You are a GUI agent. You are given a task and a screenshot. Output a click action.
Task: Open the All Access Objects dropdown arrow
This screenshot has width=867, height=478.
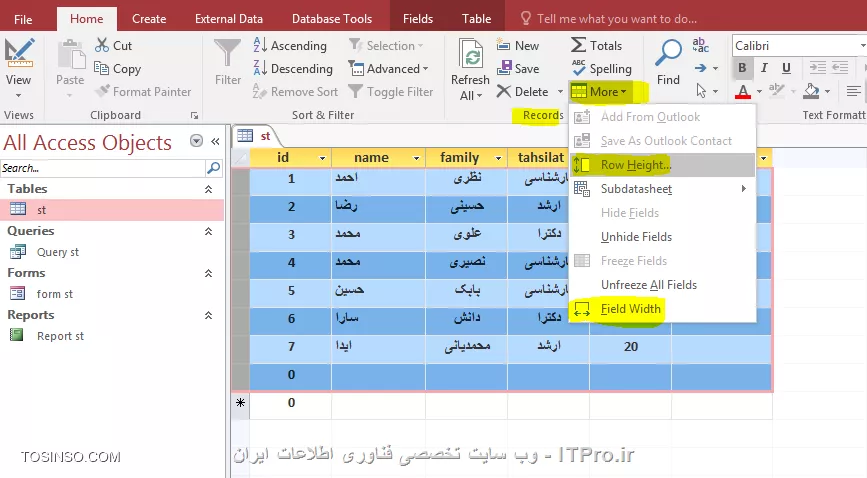point(196,141)
